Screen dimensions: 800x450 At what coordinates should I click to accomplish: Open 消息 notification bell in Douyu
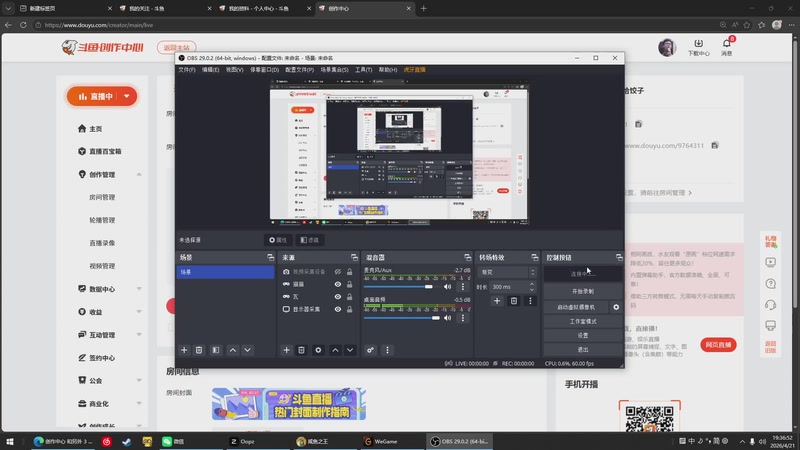pyautogui.click(x=727, y=47)
